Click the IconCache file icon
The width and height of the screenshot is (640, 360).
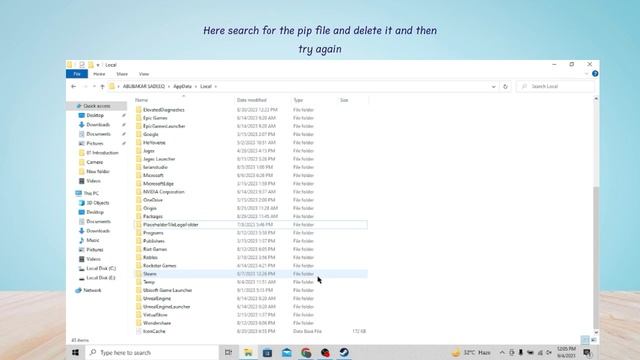tap(139, 331)
